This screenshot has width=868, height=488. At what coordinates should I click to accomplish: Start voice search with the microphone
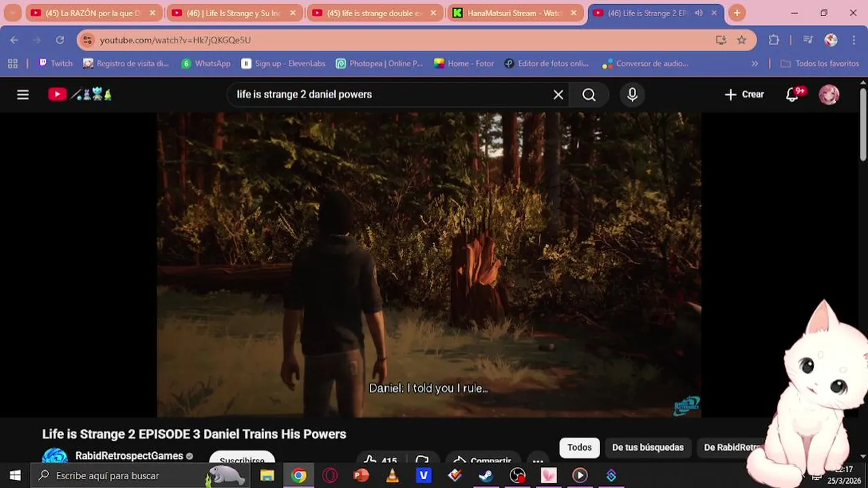[632, 95]
